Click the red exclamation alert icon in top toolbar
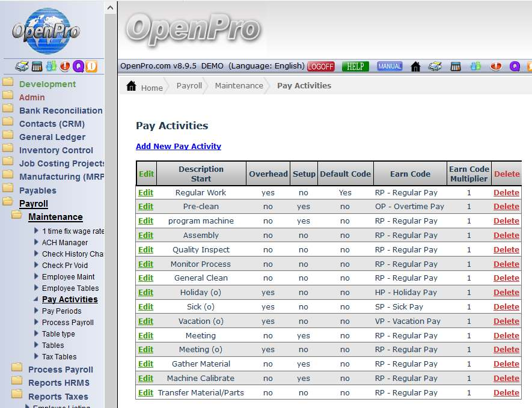The height and width of the screenshot is (408, 532). coord(495,66)
